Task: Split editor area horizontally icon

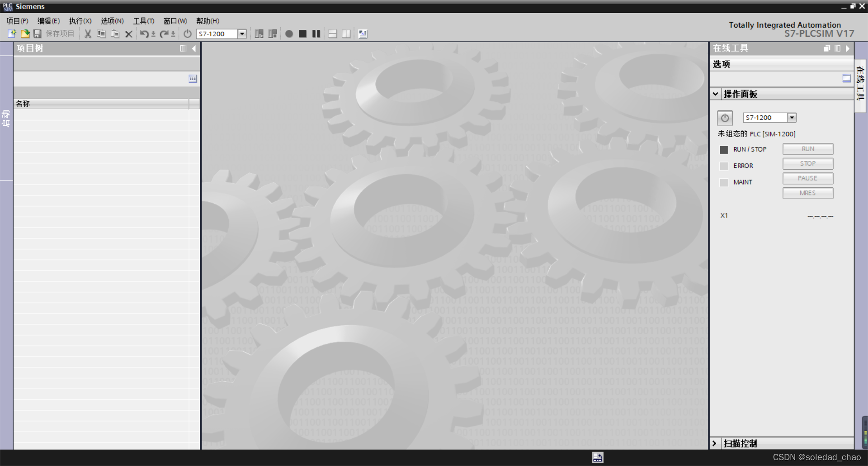Action: [x=332, y=34]
